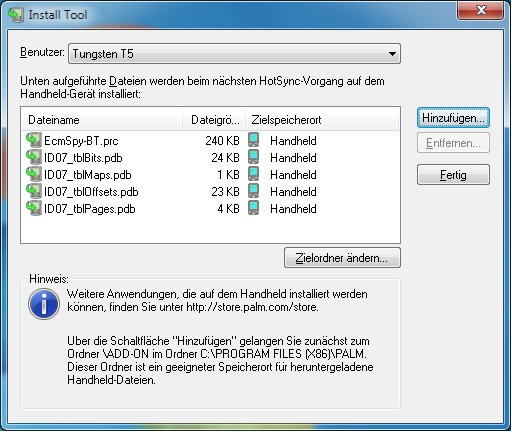The width and height of the screenshot is (512, 432).
Task: Click the install icon beside EcmSpy-BT.prc
Action: (x=34, y=140)
